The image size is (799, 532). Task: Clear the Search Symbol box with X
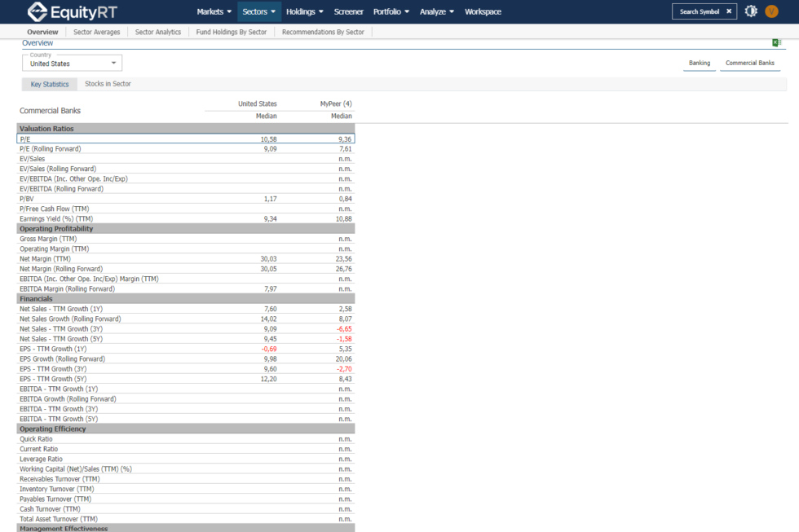(x=729, y=11)
